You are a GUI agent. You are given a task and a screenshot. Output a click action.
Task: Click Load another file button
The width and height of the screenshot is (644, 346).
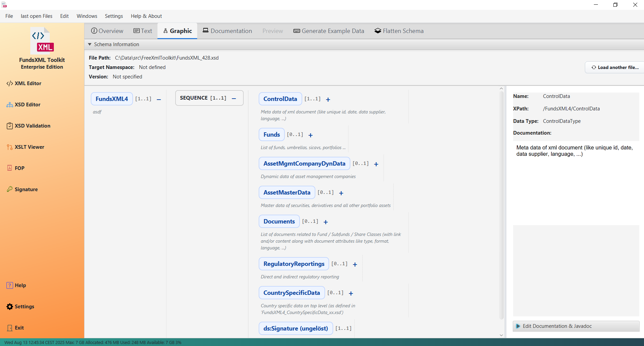[615, 67]
